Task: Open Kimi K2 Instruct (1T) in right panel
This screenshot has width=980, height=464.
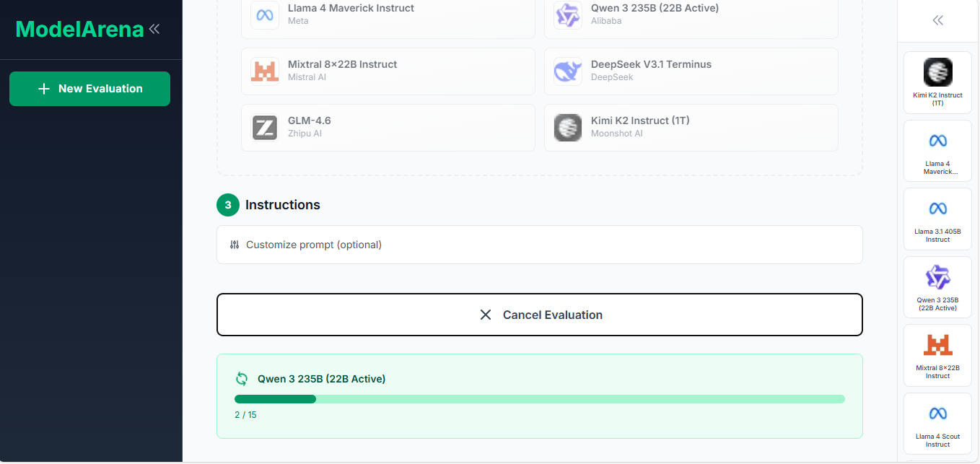Action: click(938, 83)
